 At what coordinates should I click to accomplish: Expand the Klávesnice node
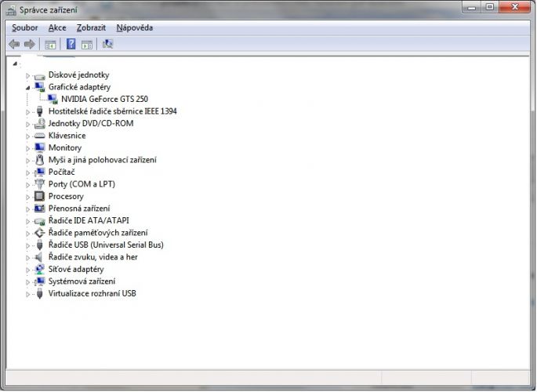click(x=27, y=136)
